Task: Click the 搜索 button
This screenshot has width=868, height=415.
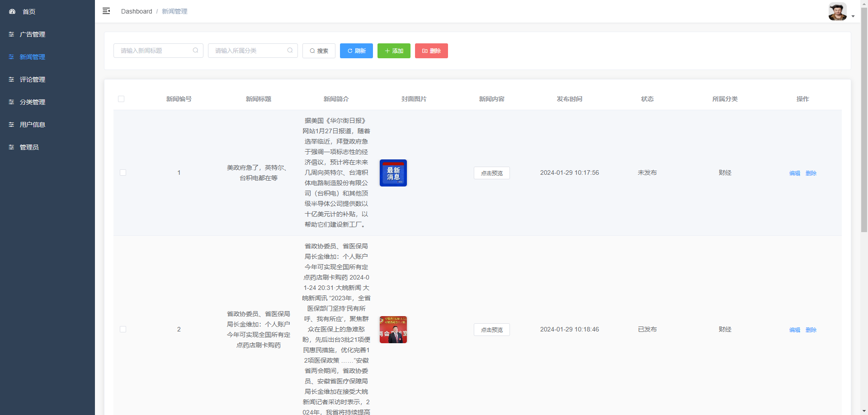Action: click(x=319, y=51)
